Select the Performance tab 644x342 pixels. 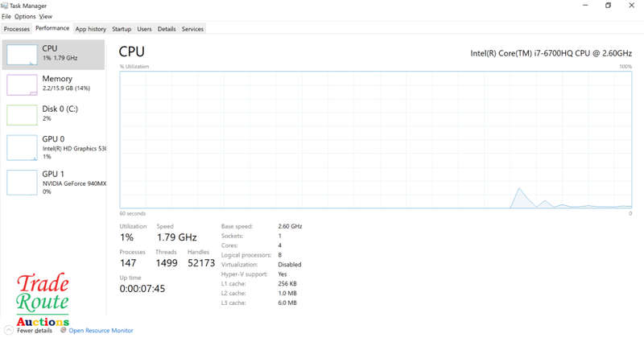52,28
